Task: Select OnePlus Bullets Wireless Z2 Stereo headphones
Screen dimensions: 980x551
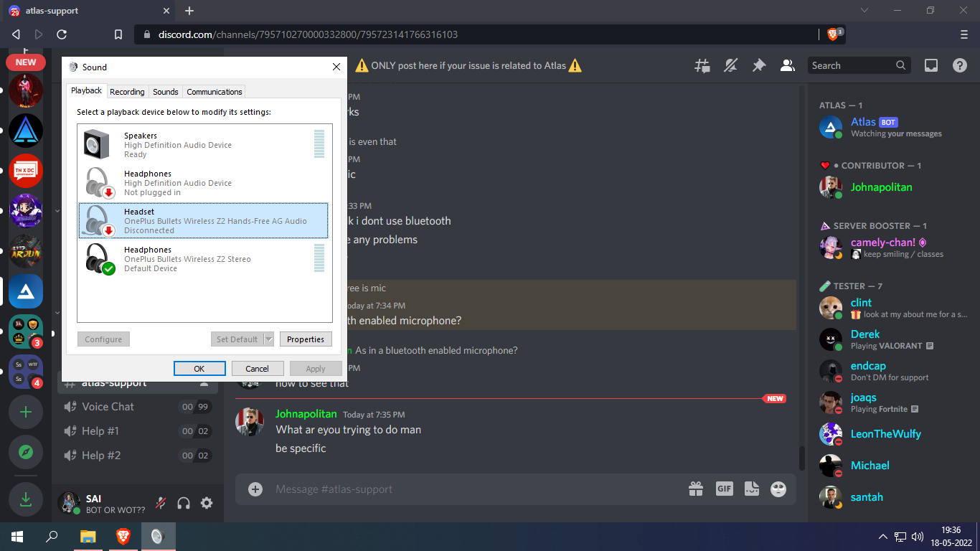Action: (203, 259)
